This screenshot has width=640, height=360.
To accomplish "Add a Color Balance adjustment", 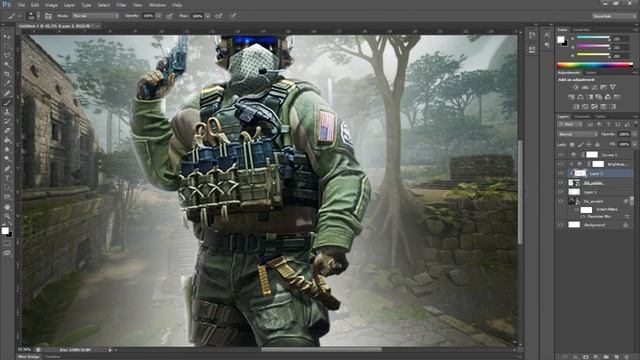I will pos(580,97).
